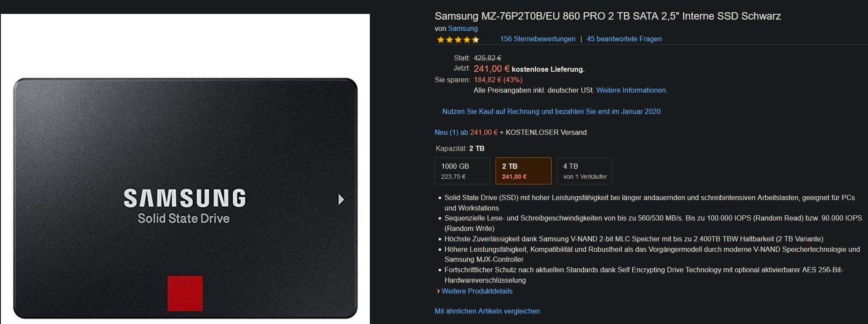868x324 pixels.
Task: Open the Neu (1) ab 241,00 € offers
Action: pyautogui.click(x=466, y=132)
